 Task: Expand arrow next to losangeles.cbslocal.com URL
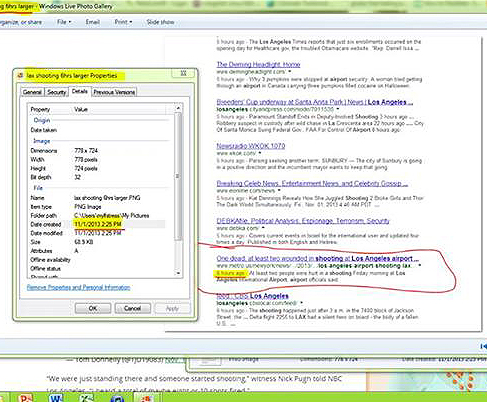coord(301,303)
